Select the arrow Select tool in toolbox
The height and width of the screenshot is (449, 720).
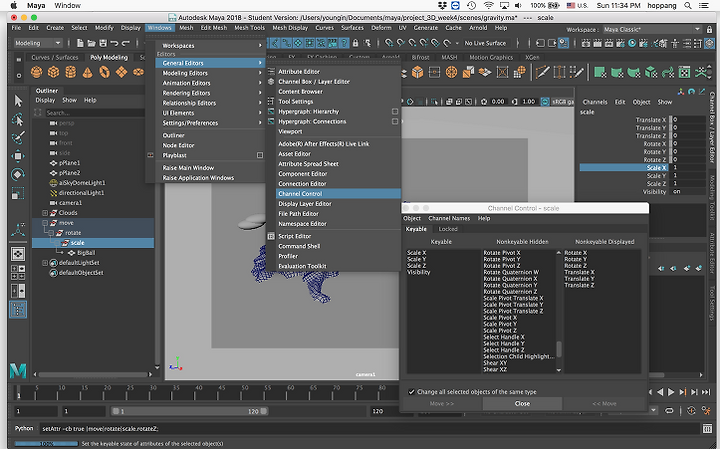(18, 101)
